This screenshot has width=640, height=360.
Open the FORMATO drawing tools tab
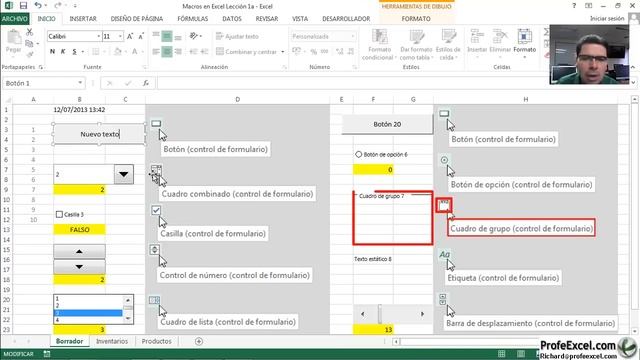(416, 19)
